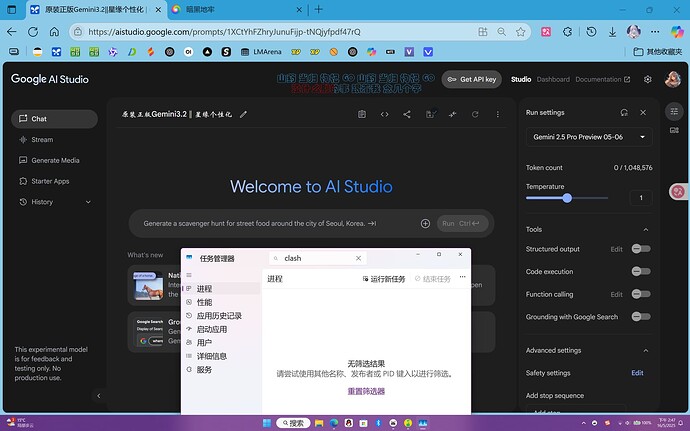Open Generate Media in sidebar
The width and height of the screenshot is (690, 431).
point(54,160)
